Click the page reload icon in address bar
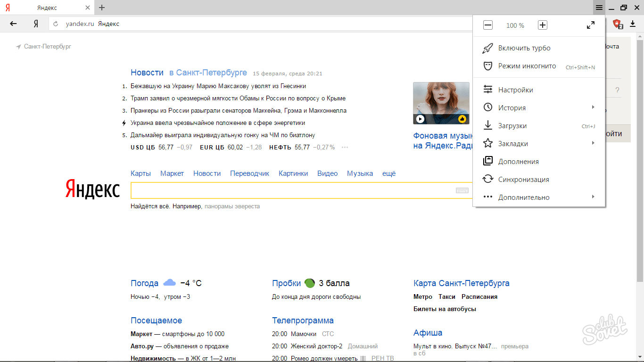 [56, 24]
